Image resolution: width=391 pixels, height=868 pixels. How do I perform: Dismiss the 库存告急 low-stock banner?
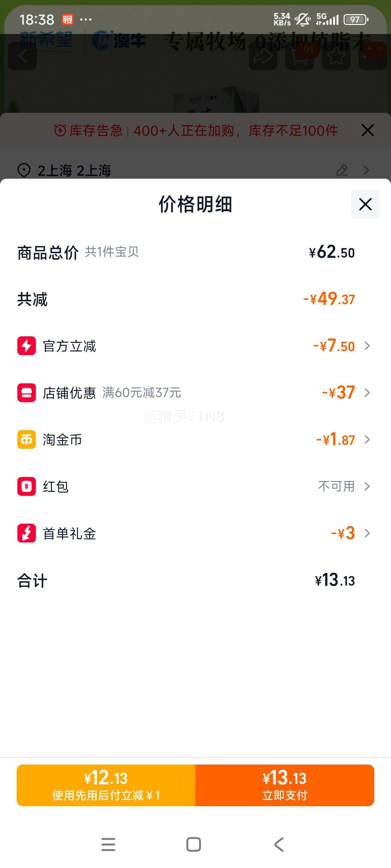[367, 130]
